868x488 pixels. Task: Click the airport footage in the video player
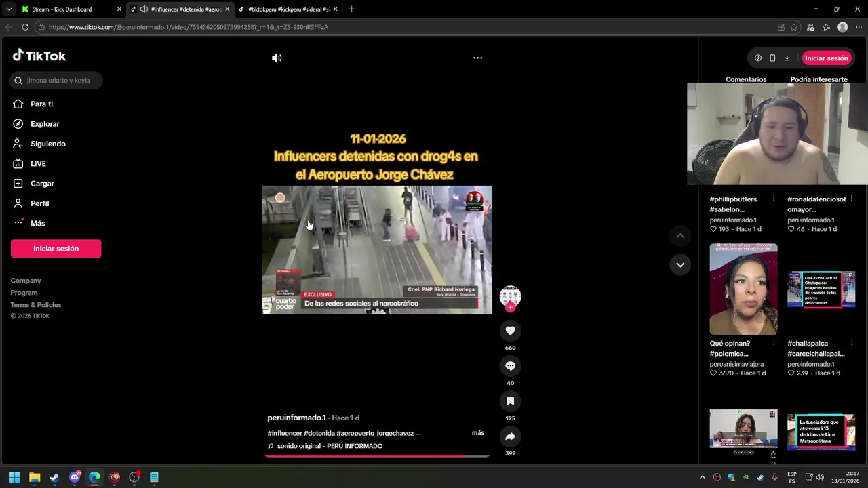[377, 249]
